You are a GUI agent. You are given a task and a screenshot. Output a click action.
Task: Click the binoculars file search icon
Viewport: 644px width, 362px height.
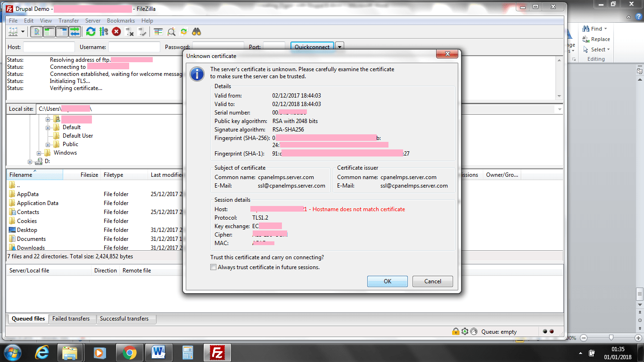[197, 32]
